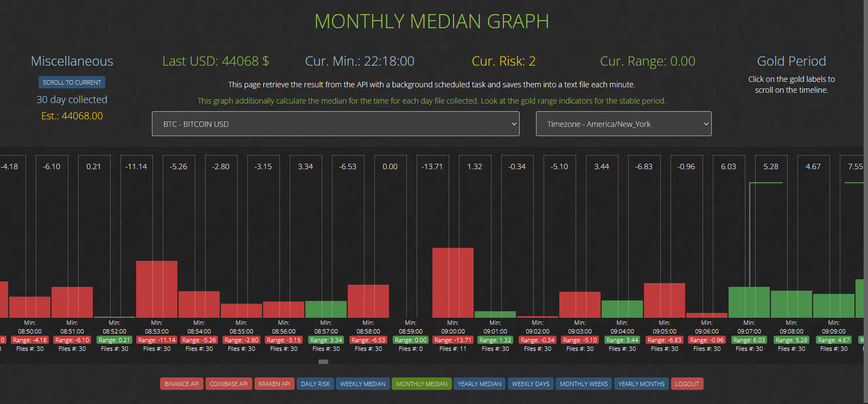This screenshot has width=868, height=404.
Task: Go to the Coinbase API page
Action: [228, 384]
